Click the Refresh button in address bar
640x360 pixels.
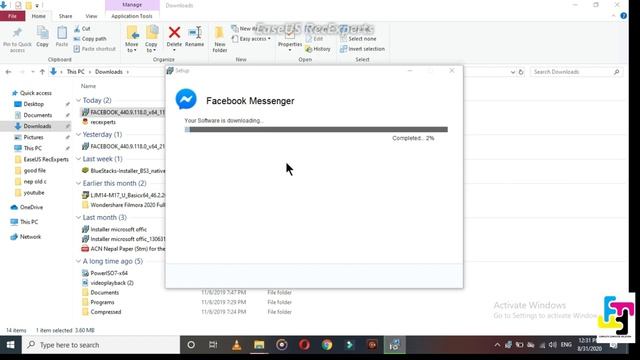pyautogui.click(x=521, y=72)
